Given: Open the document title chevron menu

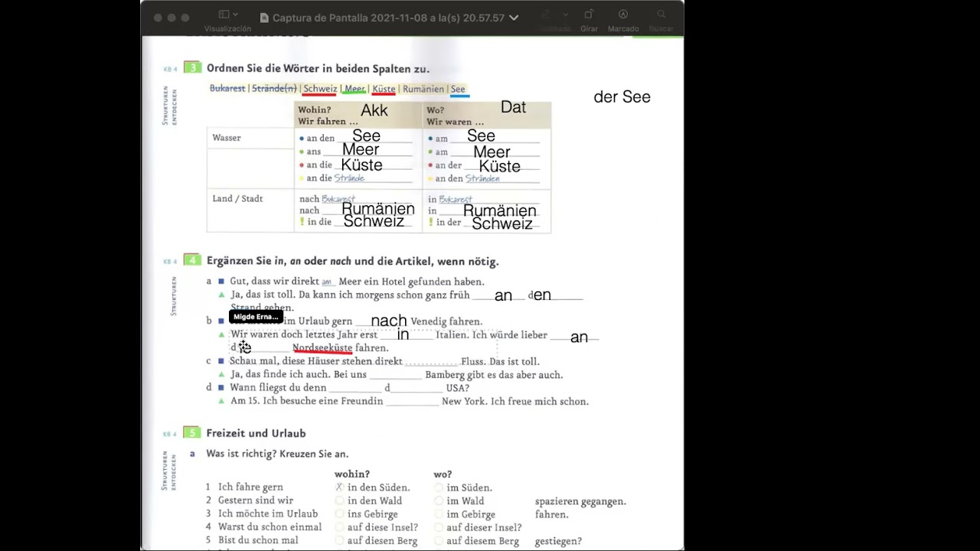Looking at the screenshot, I should tap(514, 18).
